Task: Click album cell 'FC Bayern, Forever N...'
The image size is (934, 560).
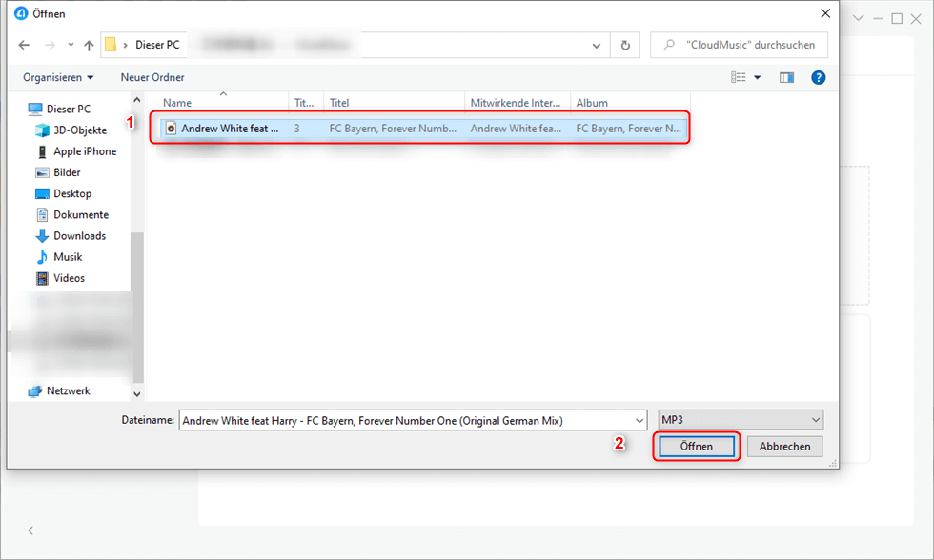Action: 628,129
